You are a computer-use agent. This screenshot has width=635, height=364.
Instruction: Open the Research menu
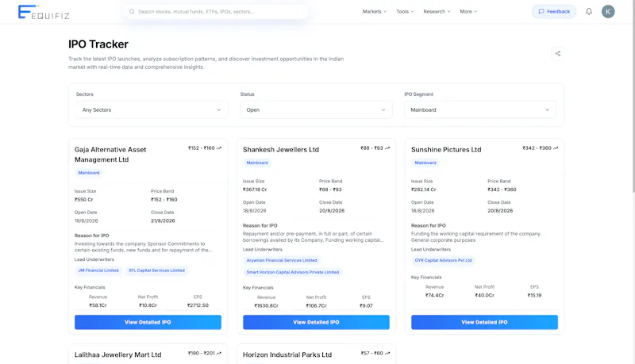point(437,12)
